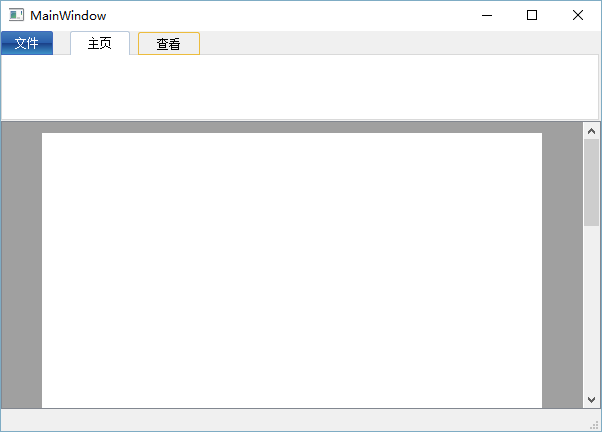This screenshot has height=432, width=602.
Task: Click the scroll down arrow of vertical scrollbar
Action: click(591, 400)
